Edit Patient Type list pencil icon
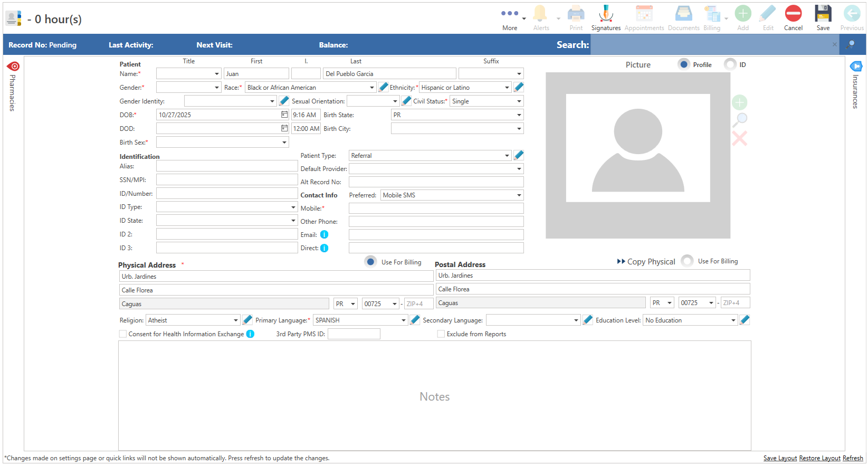The height and width of the screenshot is (465, 868). click(x=519, y=155)
